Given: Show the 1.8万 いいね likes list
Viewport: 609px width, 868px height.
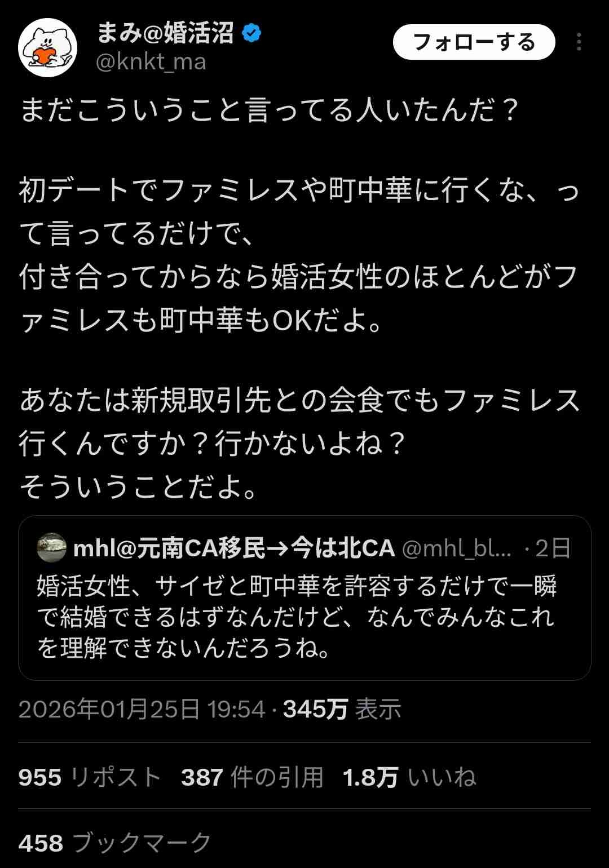Looking at the screenshot, I should coord(409,777).
